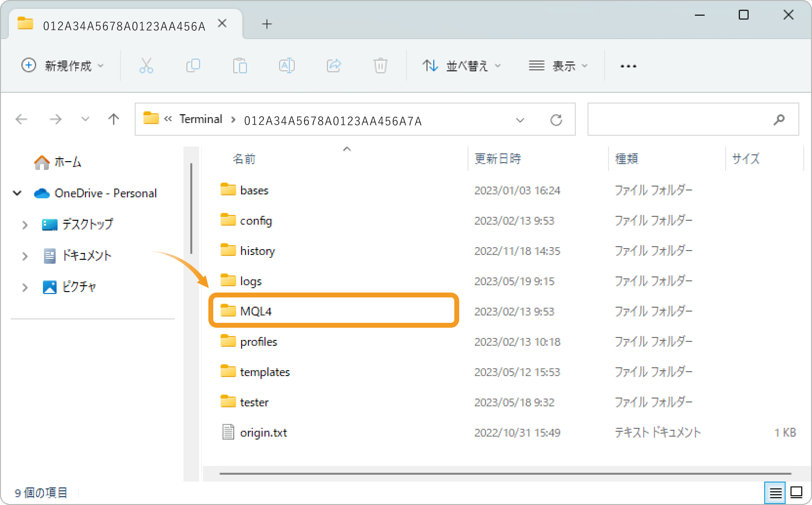Open the 並べ替え (Sort) menu
This screenshot has width=812, height=505.
(x=462, y=65)
